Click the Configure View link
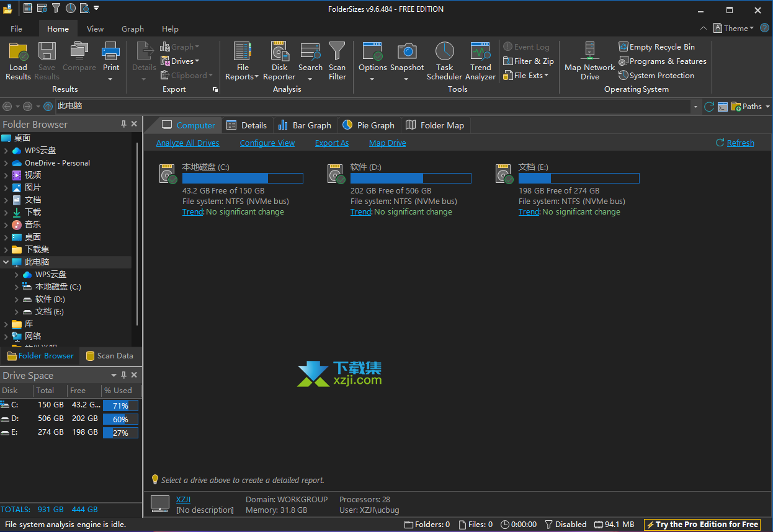 click(267, 143)
